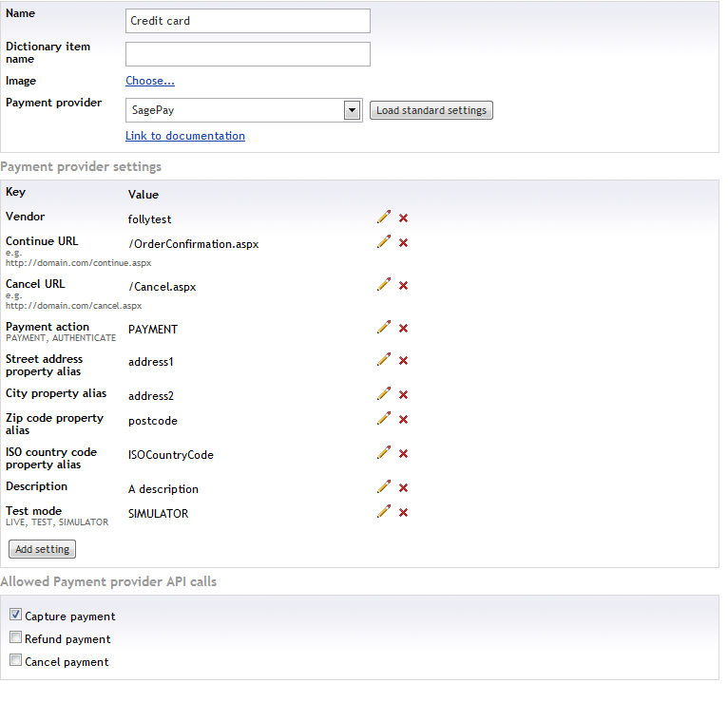
Task: Open the Payment provider SagePay dropdown
Action: tap(243, 110)
